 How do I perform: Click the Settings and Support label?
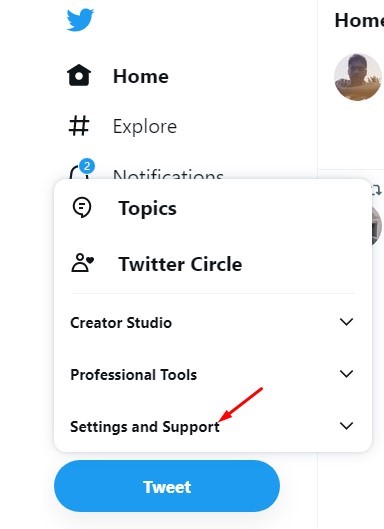click(x=145, y=427)
